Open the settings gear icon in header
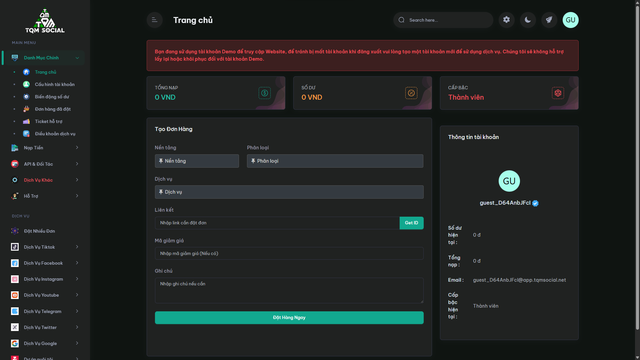Viewport: 640px width, 360px height. (506, 20)
